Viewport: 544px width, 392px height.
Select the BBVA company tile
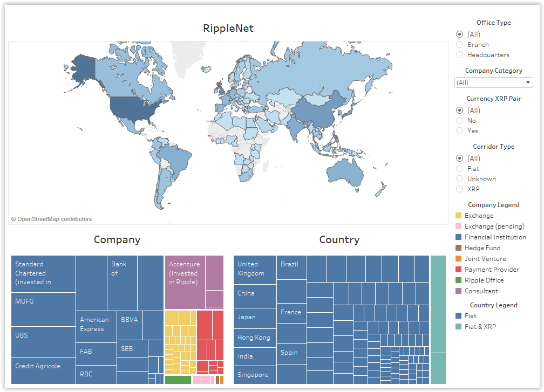(x=130, y=325)
